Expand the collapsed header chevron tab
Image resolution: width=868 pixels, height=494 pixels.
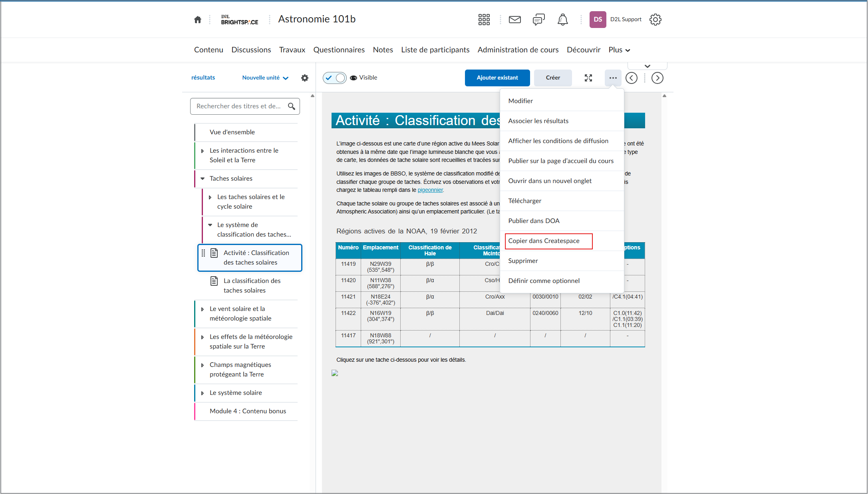[648, 66]
